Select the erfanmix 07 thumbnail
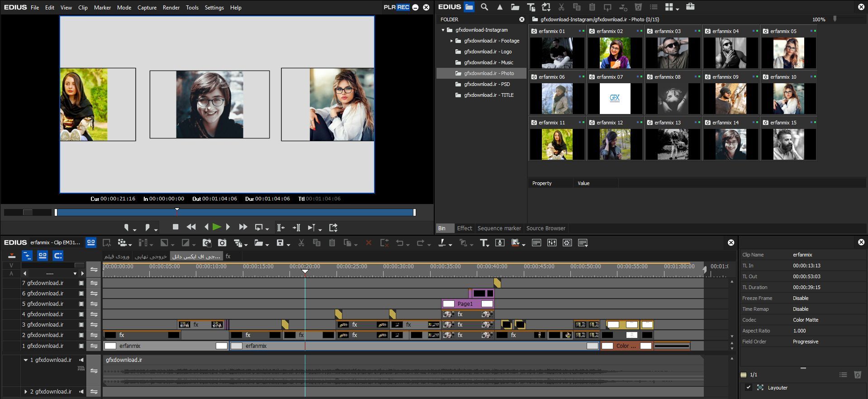 (615, 99)
